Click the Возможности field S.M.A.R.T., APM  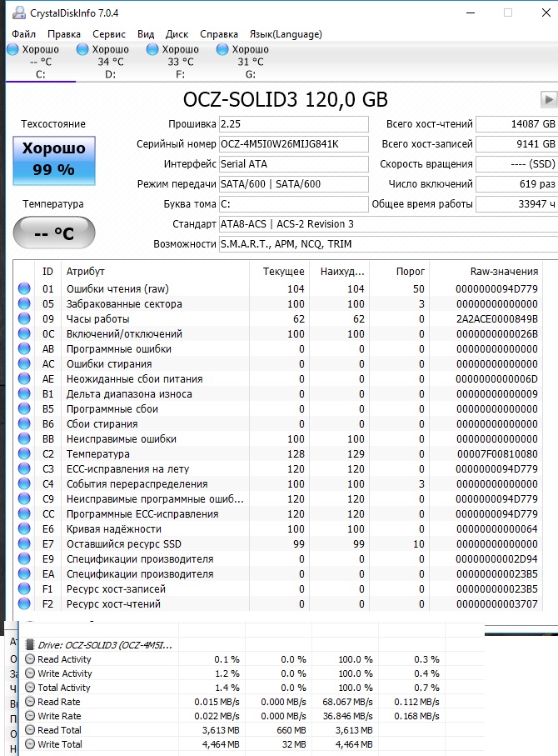[388, 244]
